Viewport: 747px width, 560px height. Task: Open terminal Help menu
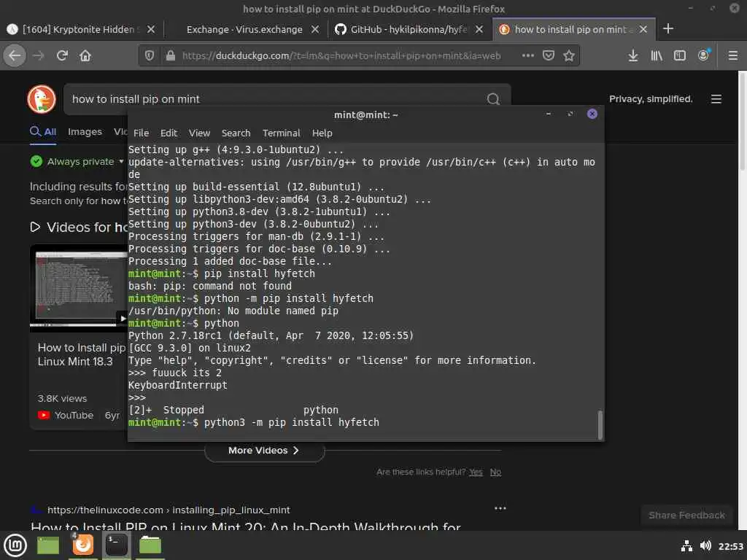pos(322,133)
